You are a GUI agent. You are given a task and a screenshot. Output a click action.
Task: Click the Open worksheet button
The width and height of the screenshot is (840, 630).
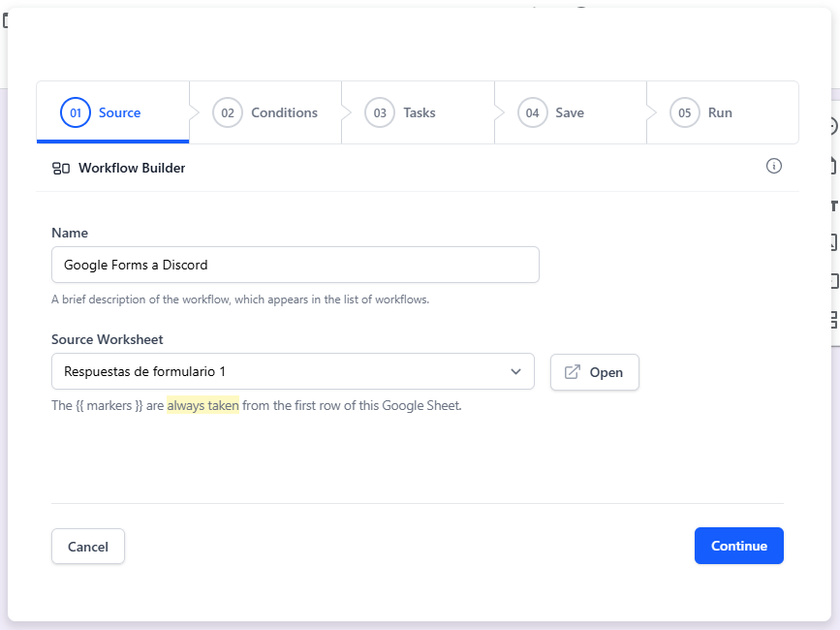click(x=594, y=371)
